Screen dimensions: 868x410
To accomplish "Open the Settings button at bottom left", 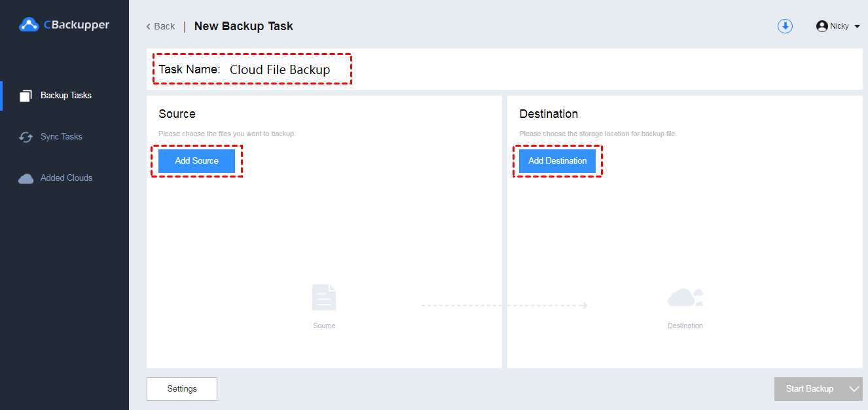I will pos(182,389).
